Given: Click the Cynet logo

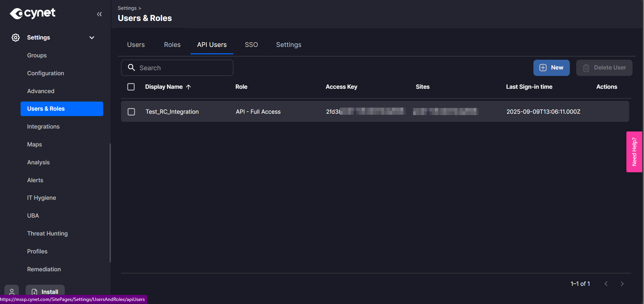Looking at the screenshot, I should coord(32,13).
